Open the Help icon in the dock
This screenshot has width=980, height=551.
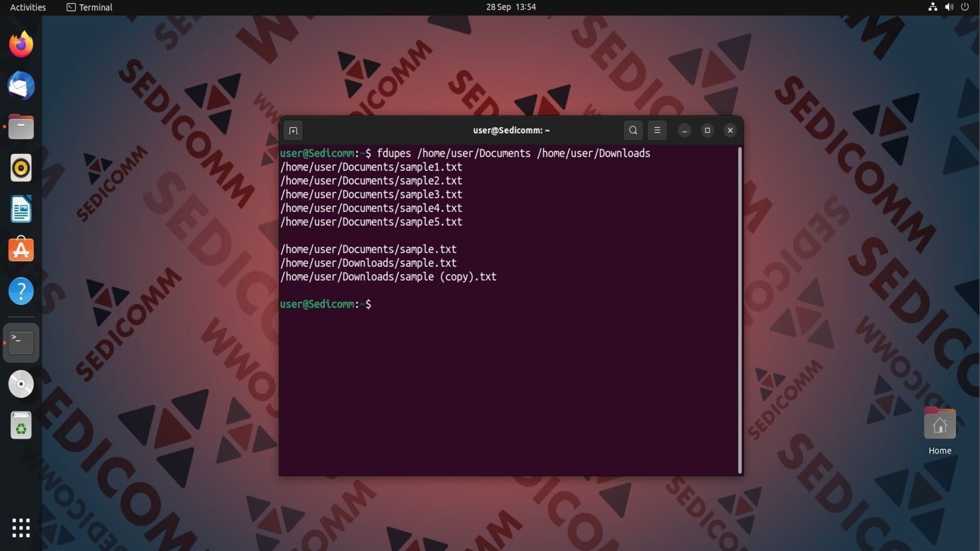[x=21, y=291]
